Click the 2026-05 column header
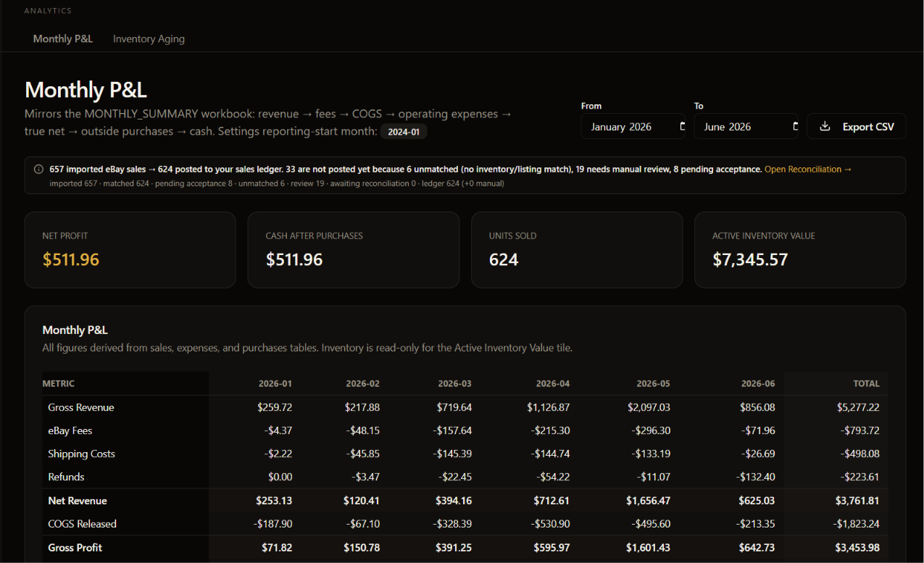Image resolution: width=924 pixels, height=563 pixels. tap(654, 383)
